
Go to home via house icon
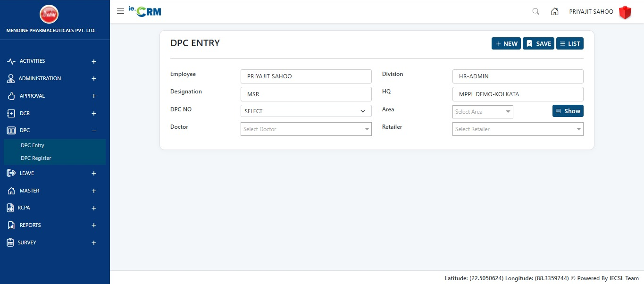(555, 12)
